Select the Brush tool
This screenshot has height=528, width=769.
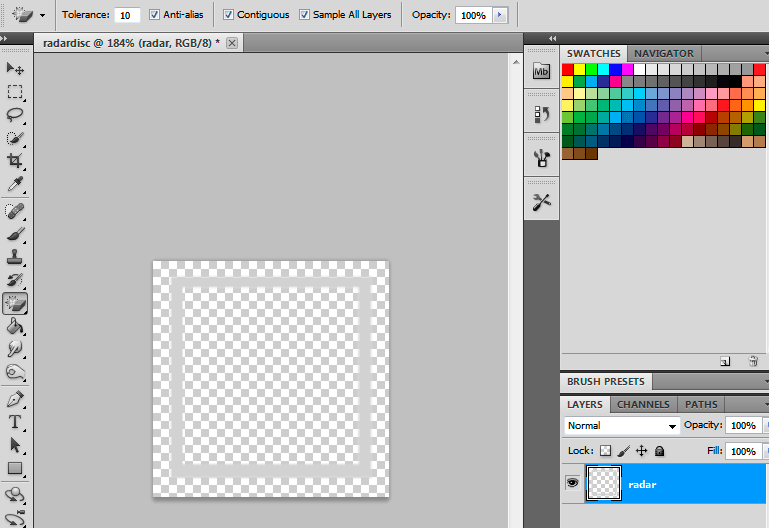[15, 234]
